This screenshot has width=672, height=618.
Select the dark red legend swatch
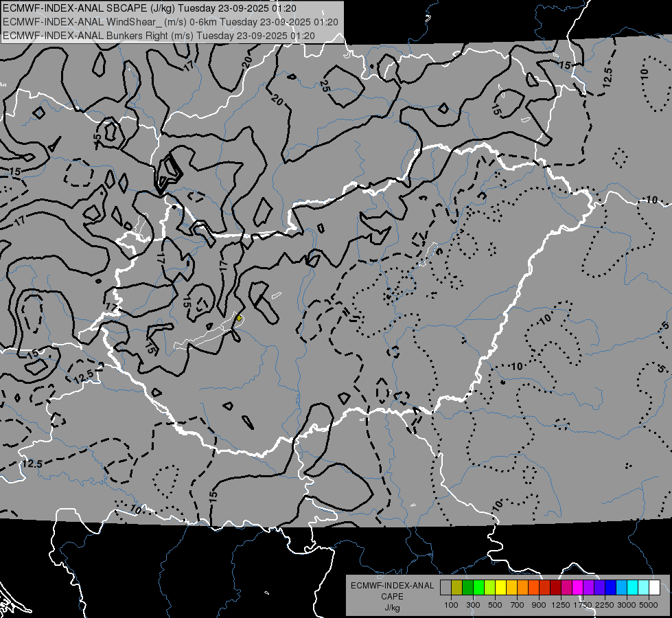pyautogui.click(x=555, y=588)
